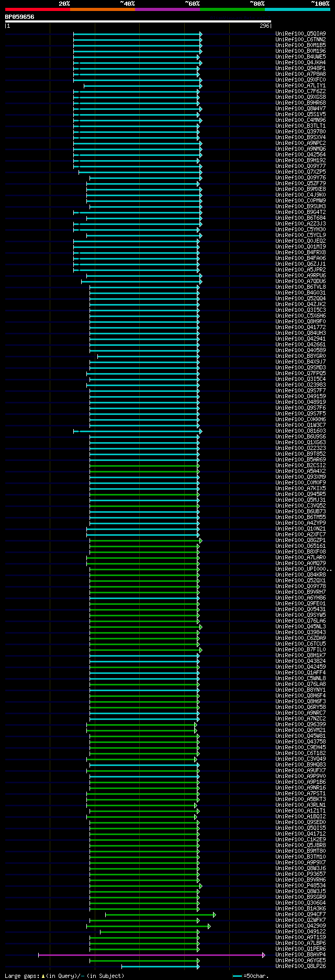335x980 pixels.
Task: Open hit UniRef100_B4UWE5
Action: tap(300, 57)
